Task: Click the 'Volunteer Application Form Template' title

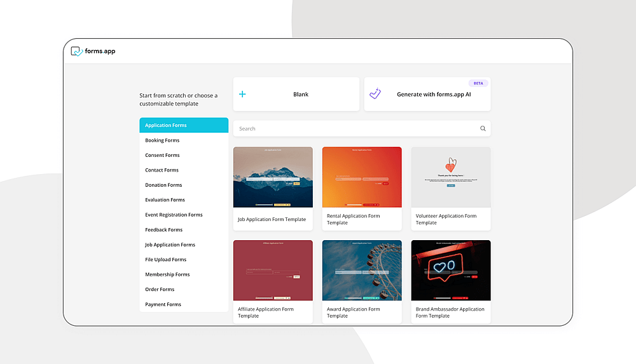Action: tap(446, 219)
